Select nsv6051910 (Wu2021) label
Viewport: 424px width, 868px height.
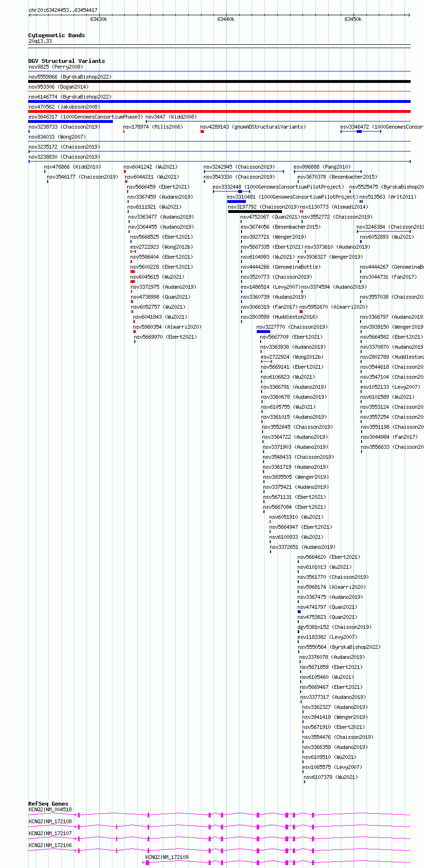296,517
